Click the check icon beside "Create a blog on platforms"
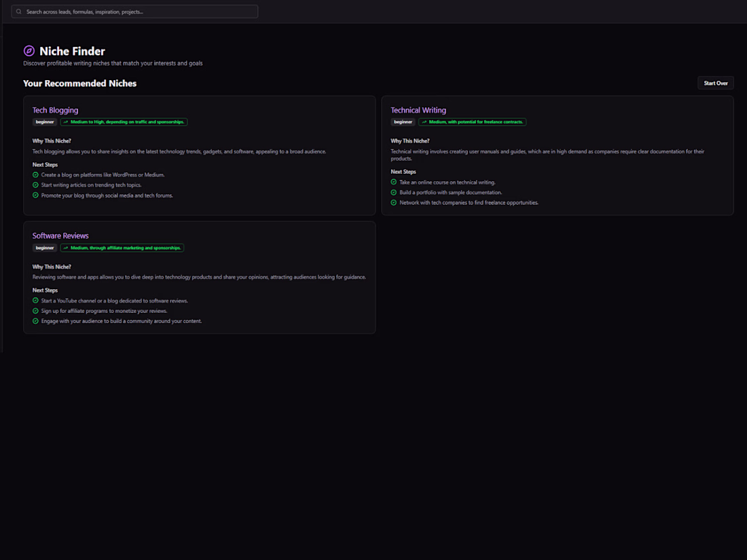The image size is (747, 560). (35, 174)
